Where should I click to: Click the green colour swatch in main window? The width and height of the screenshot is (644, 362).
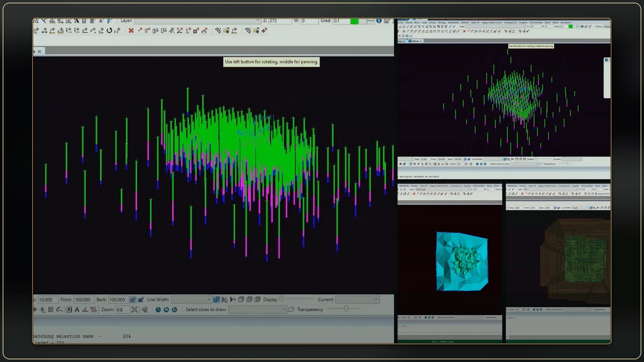pos(355,21)
